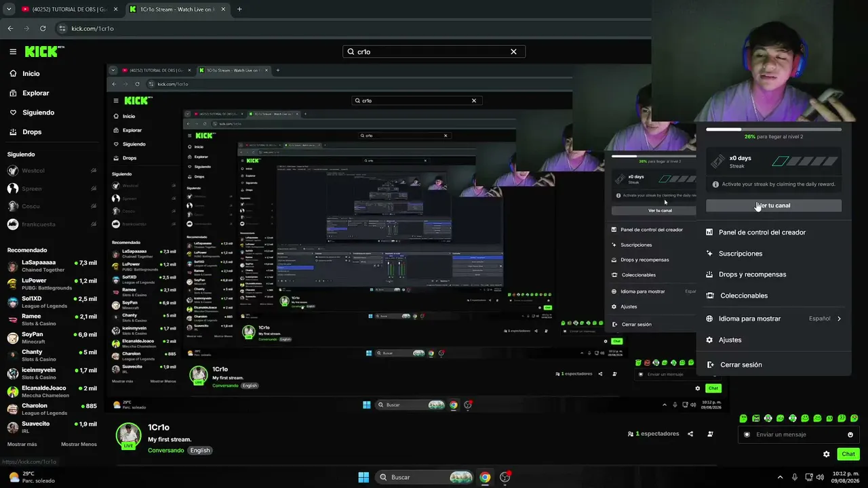Open recommended channel Chanty
Screen dimensions: 868x488
point(52,356)
